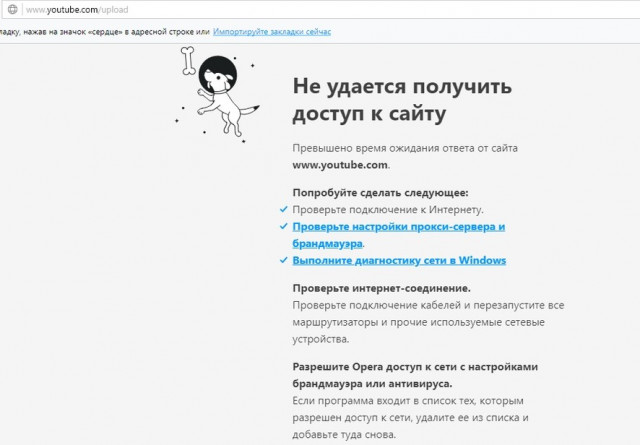Click 'Разрешите Opera доступ к сети' heading
This screenshot has height=445, width=640.
[415, 375]
